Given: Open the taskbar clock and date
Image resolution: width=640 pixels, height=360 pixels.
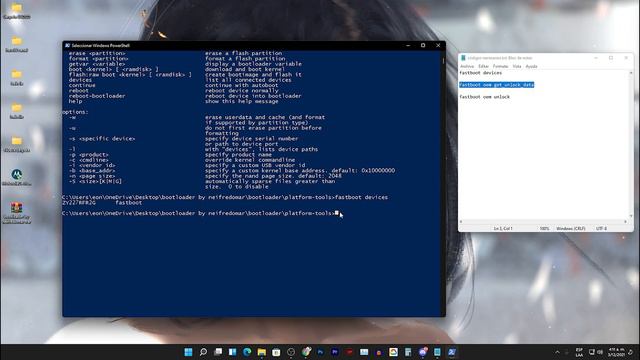Looking at the screenshot, I should (616, 352).
